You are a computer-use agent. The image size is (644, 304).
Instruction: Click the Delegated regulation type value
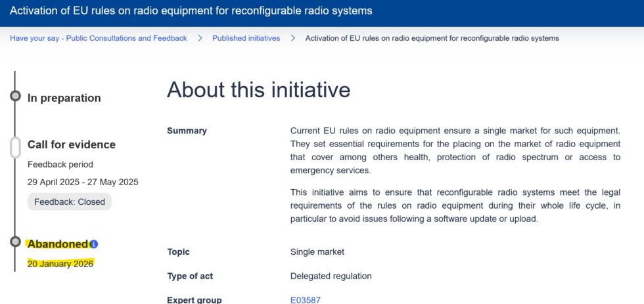click(x=331, y=276)
